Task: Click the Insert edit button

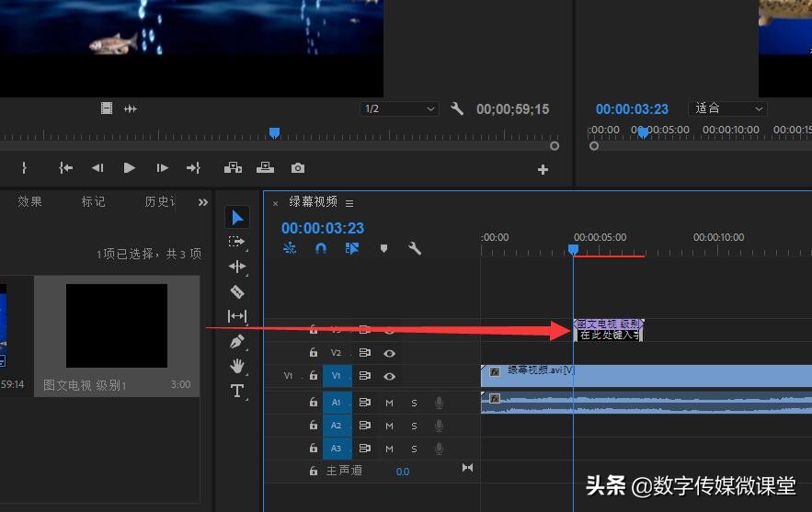Action: coord(233,167)
